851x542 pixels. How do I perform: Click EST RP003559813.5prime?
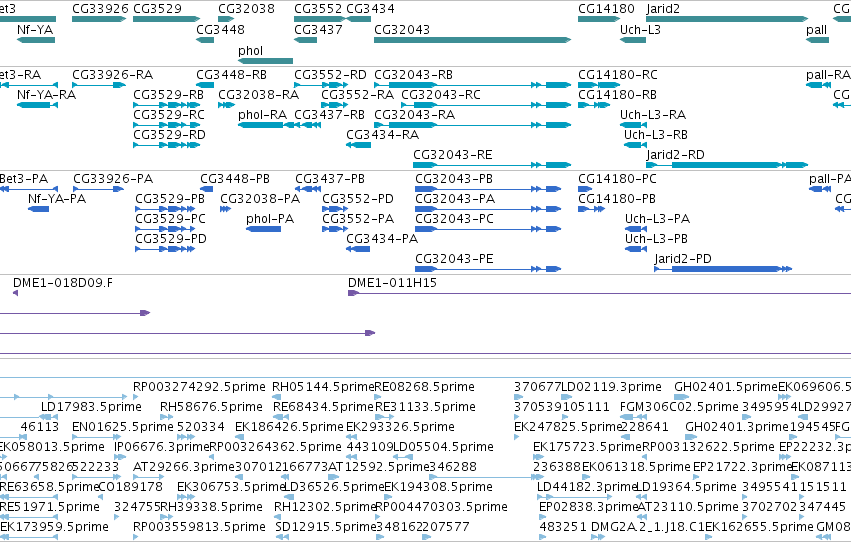pyautogui.click(x=199, y=527)
